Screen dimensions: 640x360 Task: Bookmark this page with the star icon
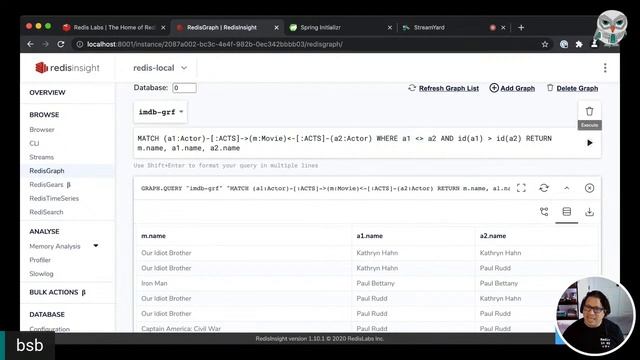(x=545, y=44)
